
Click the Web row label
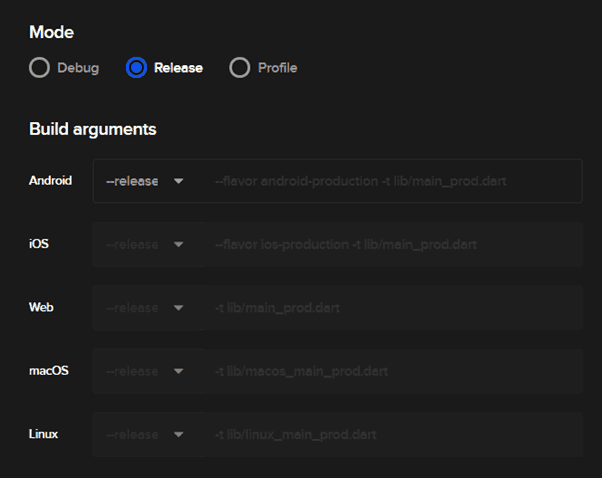point(41,307)
